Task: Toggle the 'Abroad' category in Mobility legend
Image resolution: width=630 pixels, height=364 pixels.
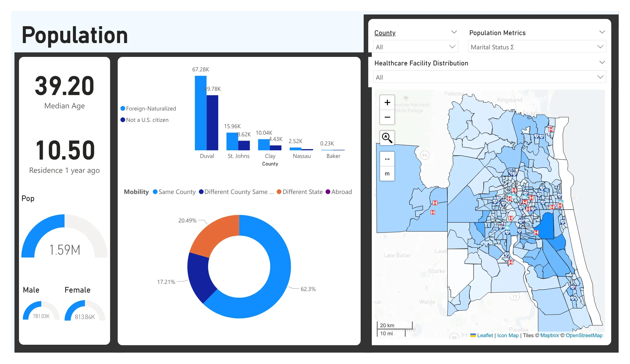Action: [339, 192]
